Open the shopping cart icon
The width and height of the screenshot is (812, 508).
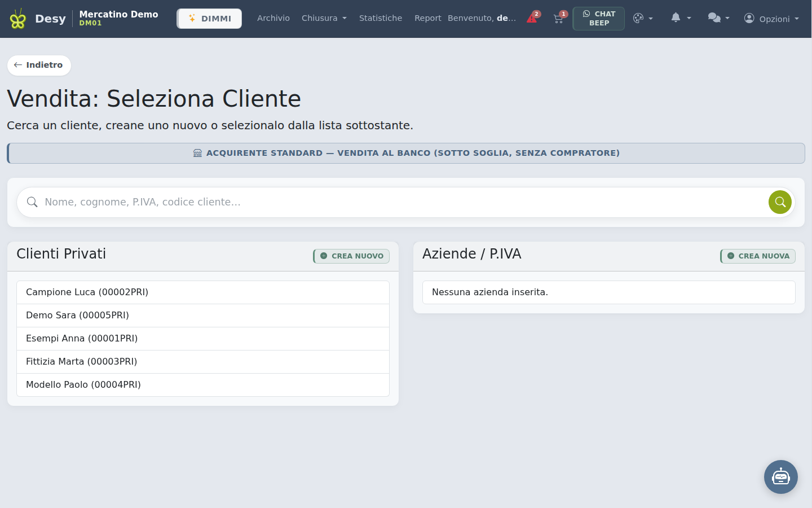tap(559, 18)
